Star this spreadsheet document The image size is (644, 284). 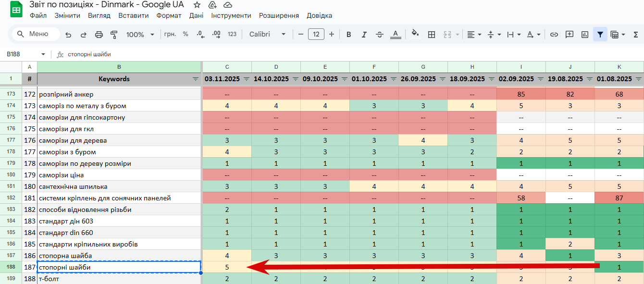[x=197, y=5]
